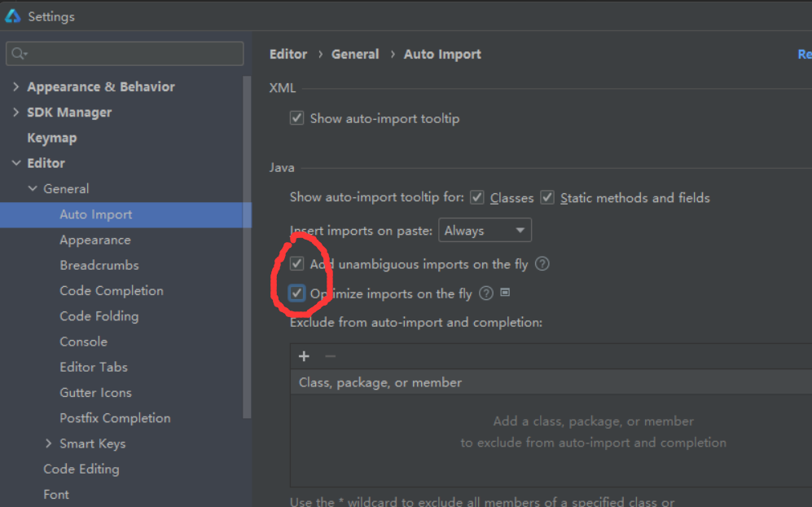This screenshot has width=812, height=507.
Task: Disable Optimize imports on the fly
Action: (x=297, y=293)
